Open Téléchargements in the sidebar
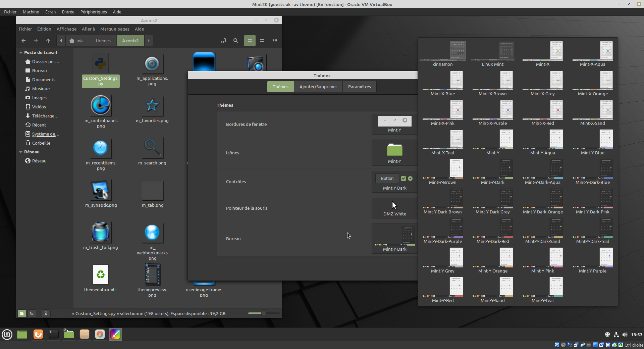The height and width of the screenshot is (349, 644). pyautogui.click(x=42, y=116)
